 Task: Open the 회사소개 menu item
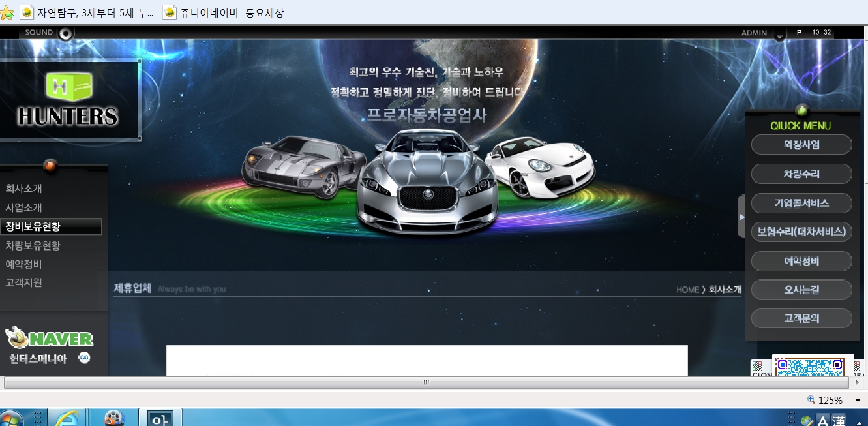click(x=24, y=189)
